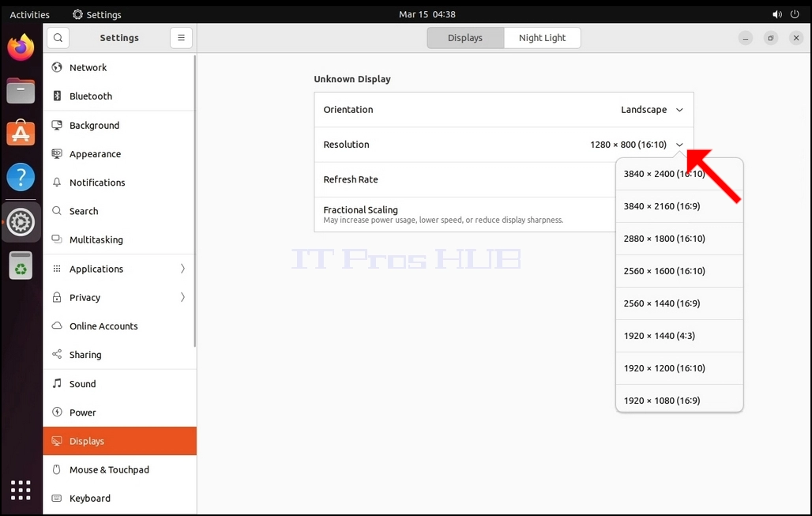Go to Bluetooth settings
The image size is (812, 516).
pos(119,96)
